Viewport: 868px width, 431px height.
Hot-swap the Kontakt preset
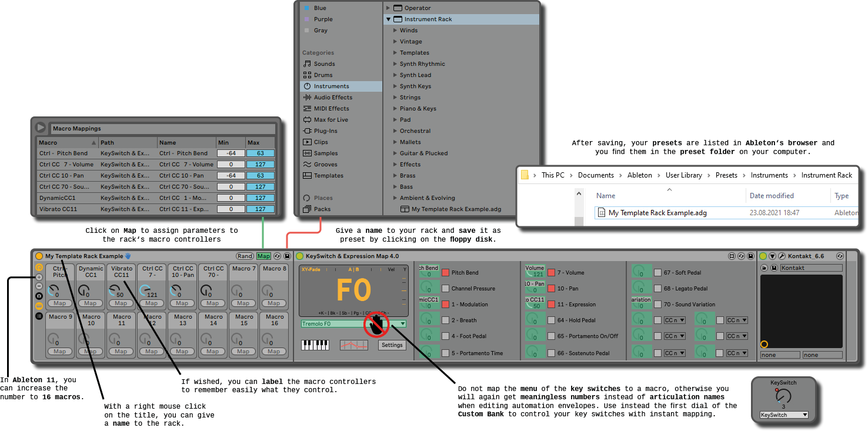click(x=840, y=256)
